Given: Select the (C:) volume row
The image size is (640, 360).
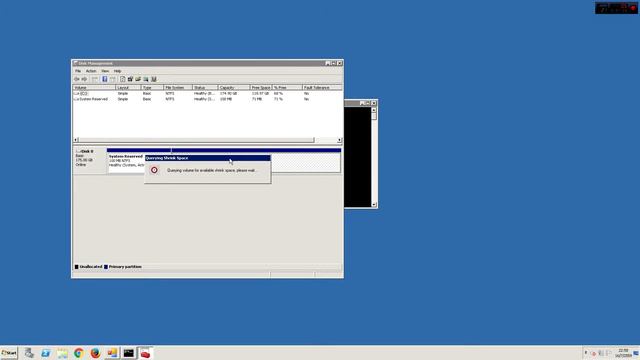Looking at the screenshot, I should [x=207, y=93].
